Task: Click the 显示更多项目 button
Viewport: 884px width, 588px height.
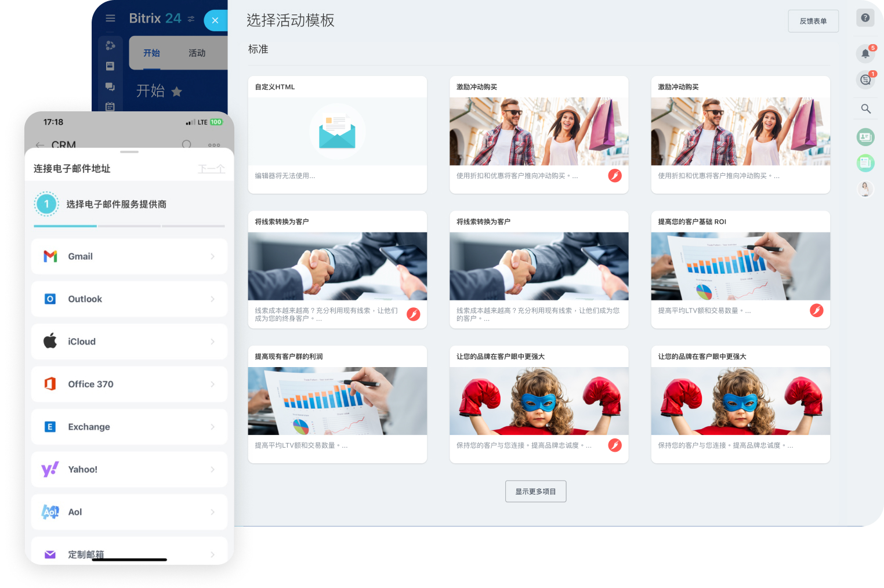Action: [x=535, y=492]
